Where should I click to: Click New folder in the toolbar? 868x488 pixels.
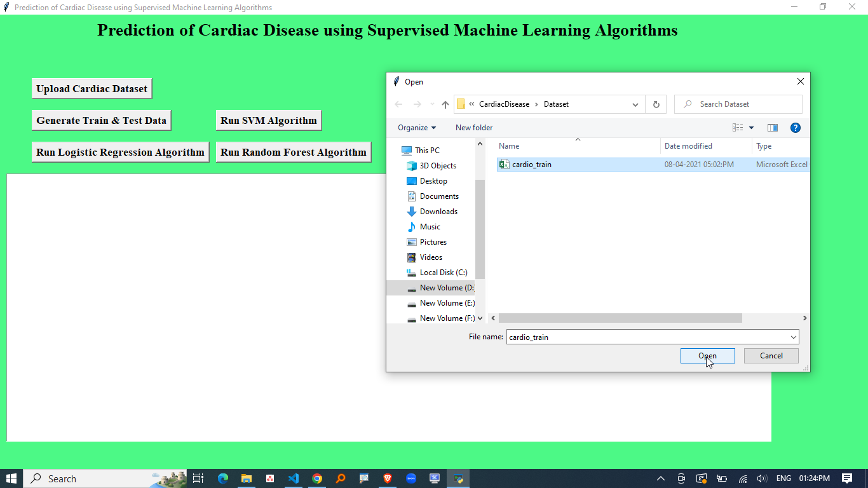click(473, 128)
